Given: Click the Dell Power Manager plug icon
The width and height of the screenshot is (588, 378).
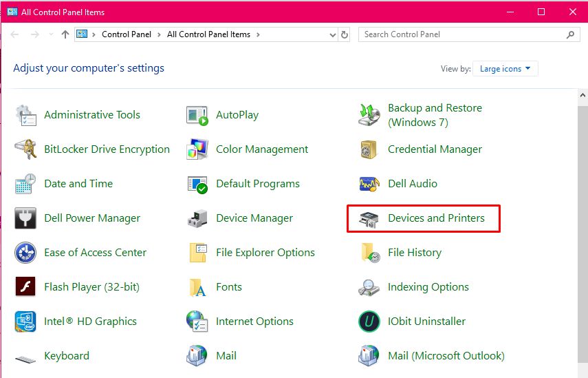Looking at the screenshot, I should 25,218.
